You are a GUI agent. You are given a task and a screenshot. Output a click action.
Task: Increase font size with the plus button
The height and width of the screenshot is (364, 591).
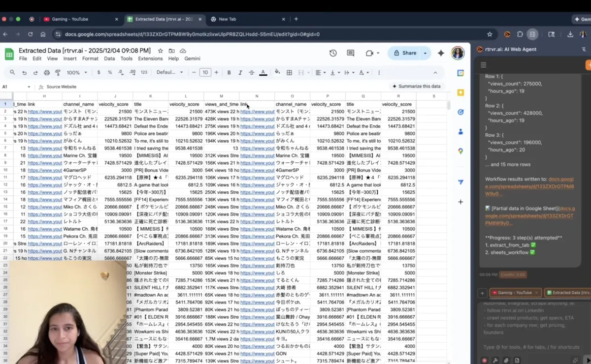point(216,72)
